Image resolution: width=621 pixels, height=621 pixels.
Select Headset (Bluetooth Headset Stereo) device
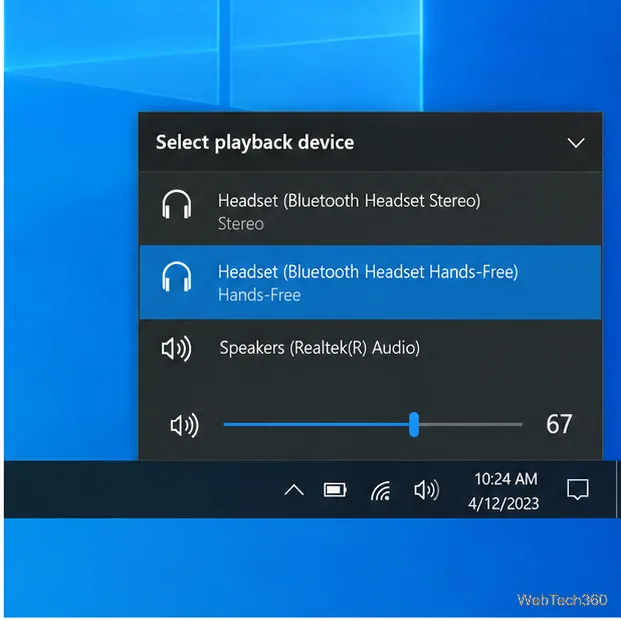[370, 209]
